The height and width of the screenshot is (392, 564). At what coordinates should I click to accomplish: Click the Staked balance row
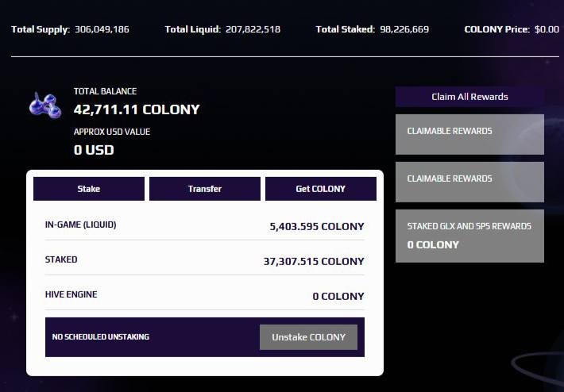tap(204, 260)
